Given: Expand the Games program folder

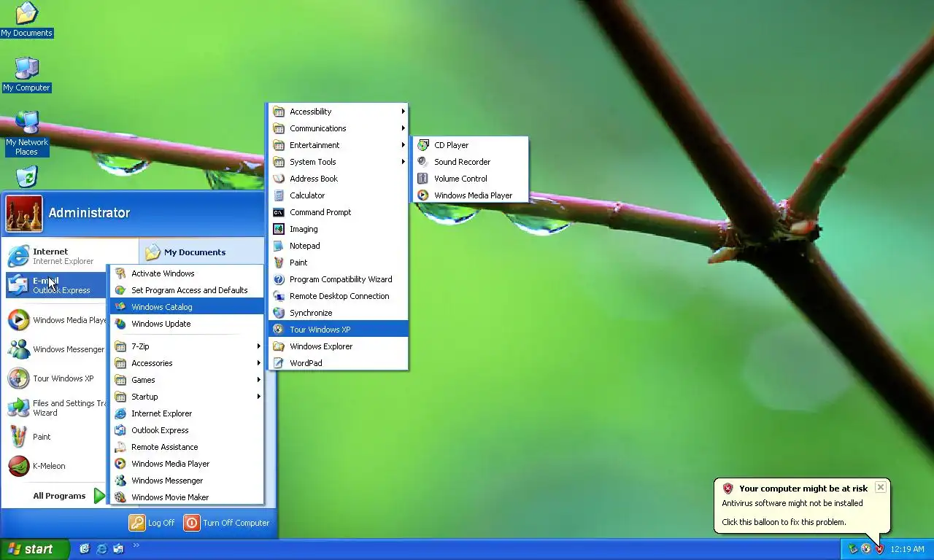Looking at the screenshot, I should tap(187, 380).
